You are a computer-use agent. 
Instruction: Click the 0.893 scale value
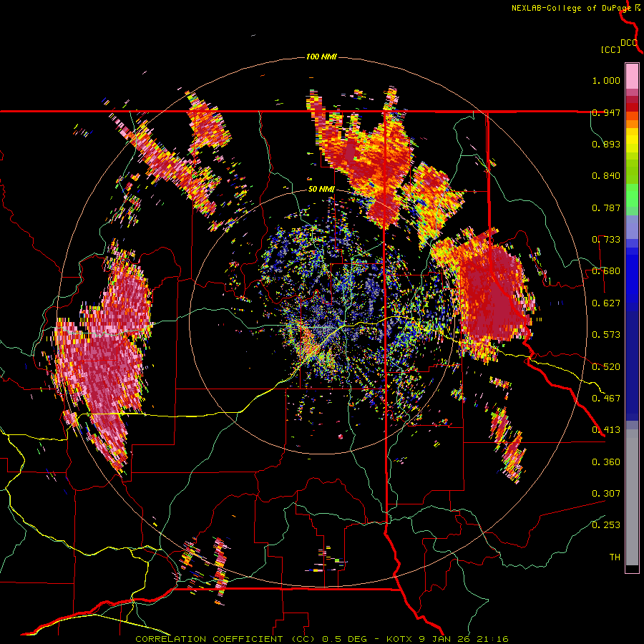click(x=606, y=144)
